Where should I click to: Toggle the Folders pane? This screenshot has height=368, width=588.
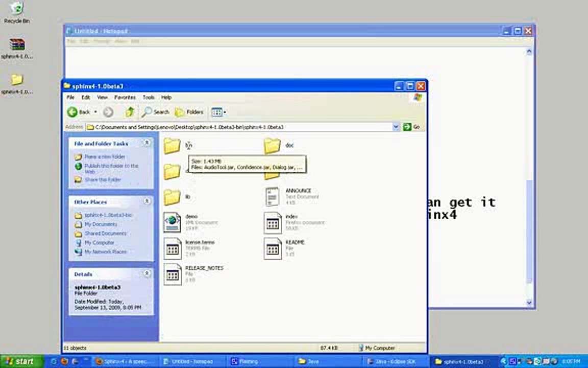pos(189,112)
